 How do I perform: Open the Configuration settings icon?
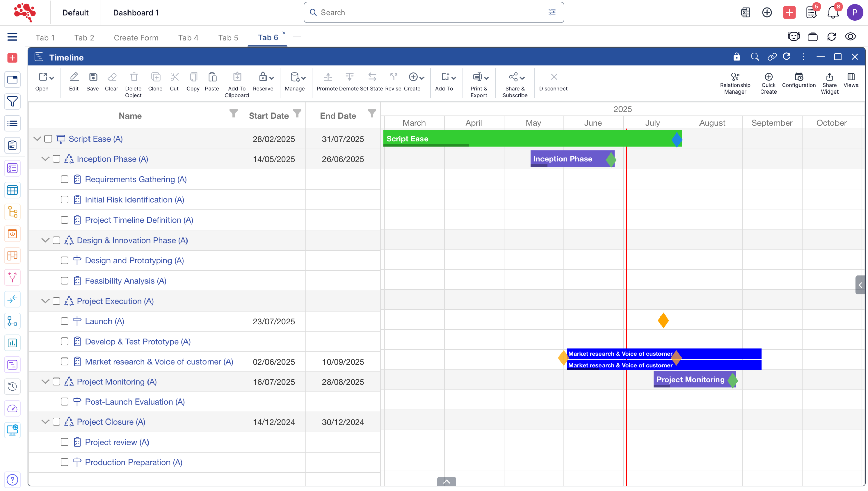798,77
